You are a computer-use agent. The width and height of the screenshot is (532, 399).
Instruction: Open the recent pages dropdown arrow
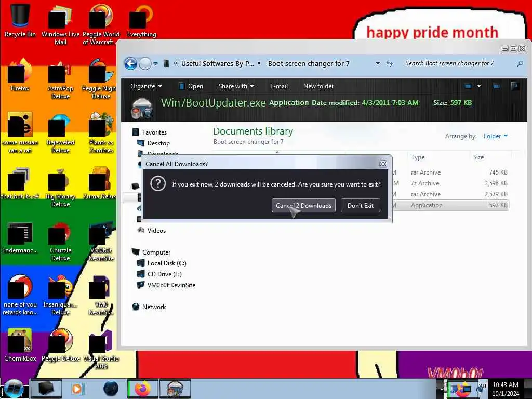point(155,64)
